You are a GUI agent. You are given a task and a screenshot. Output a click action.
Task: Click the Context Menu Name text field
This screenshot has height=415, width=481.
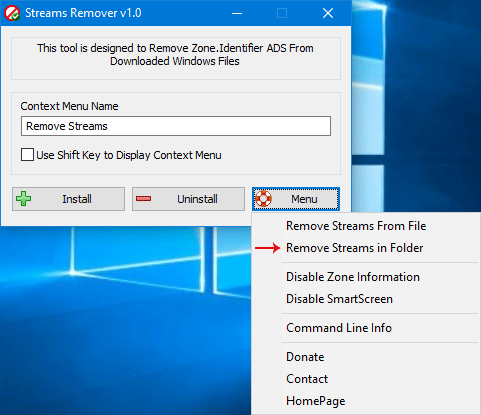176,126
